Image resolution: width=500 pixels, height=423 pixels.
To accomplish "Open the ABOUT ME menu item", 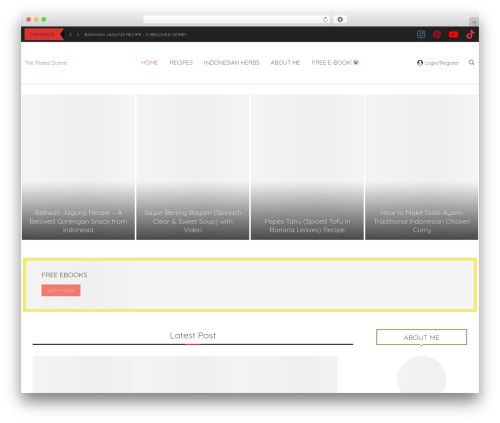I will pyautogui.click(x=285, y=63).
